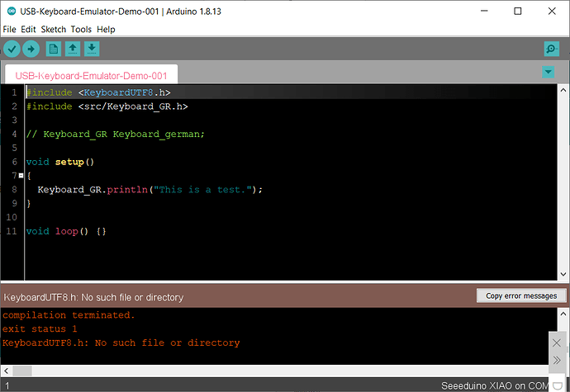Viewport: 570px width, 392px height.
Task: Click Copy error messages button
Action: (521, 295)
